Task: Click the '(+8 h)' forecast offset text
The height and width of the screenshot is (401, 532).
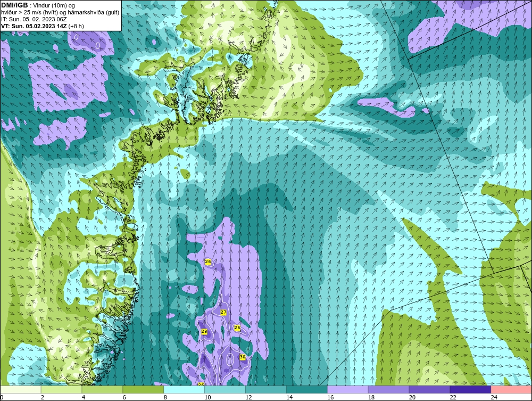Action: click(x=76, y=26)
